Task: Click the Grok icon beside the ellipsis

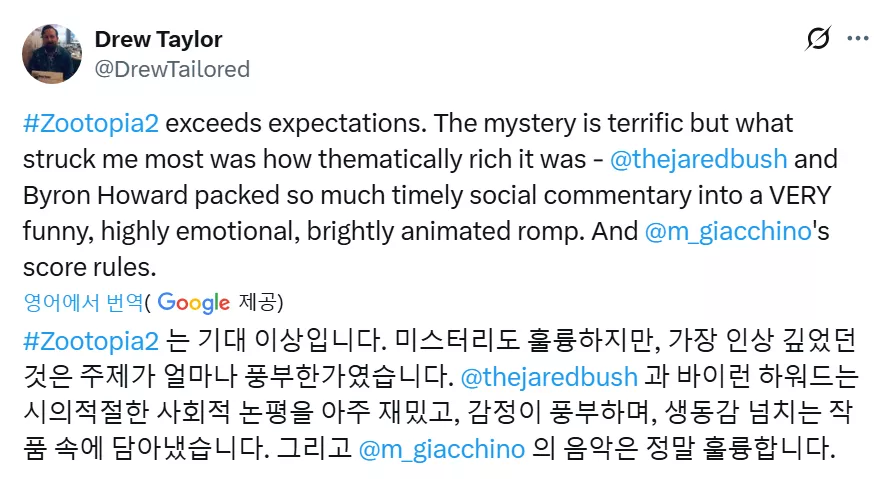Action: point(817,39)
